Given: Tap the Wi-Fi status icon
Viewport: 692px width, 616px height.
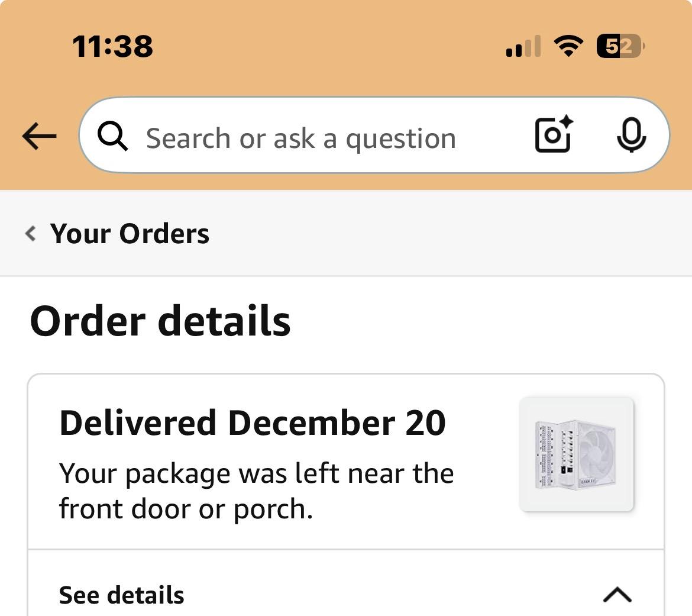Looking at the screenshot, I should [568, 46].
